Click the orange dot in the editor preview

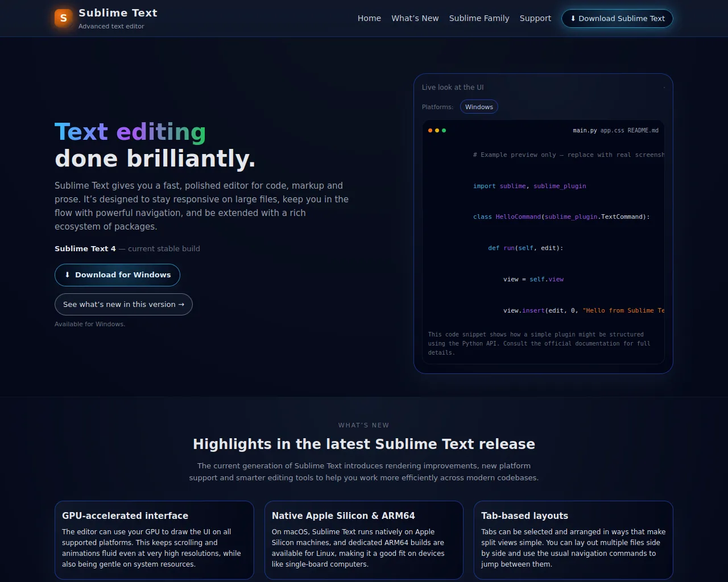tap(430, 131)
